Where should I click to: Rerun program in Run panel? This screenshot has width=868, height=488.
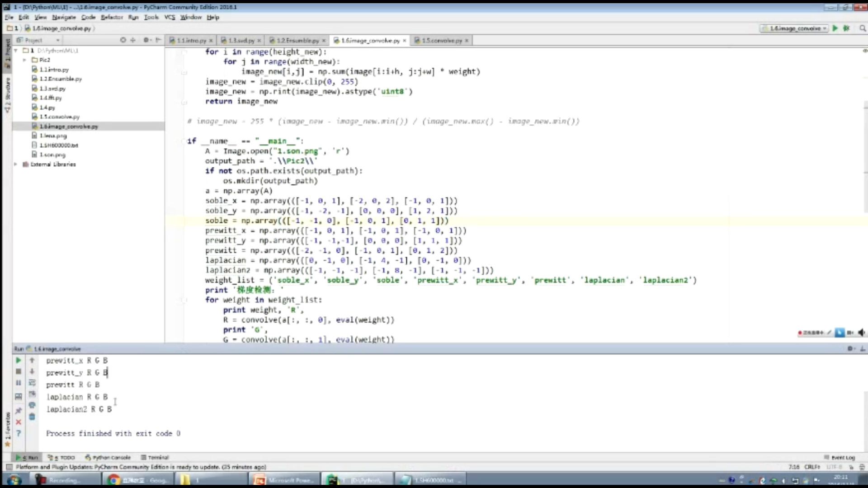pyautogui.click(x=18, y=360)
